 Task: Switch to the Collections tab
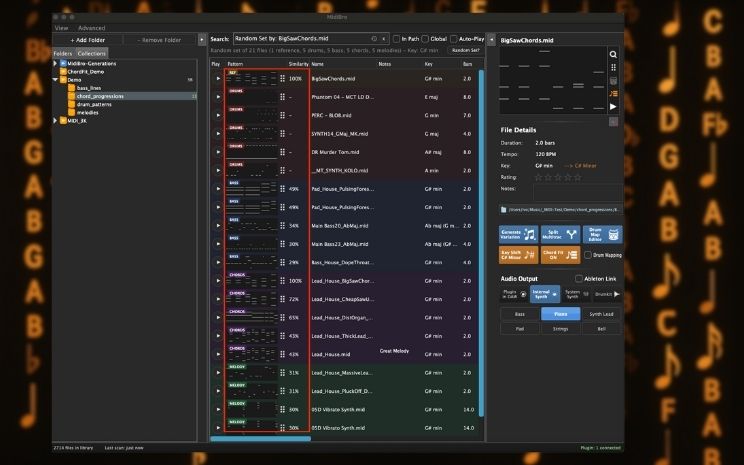(x=91, y=53)
